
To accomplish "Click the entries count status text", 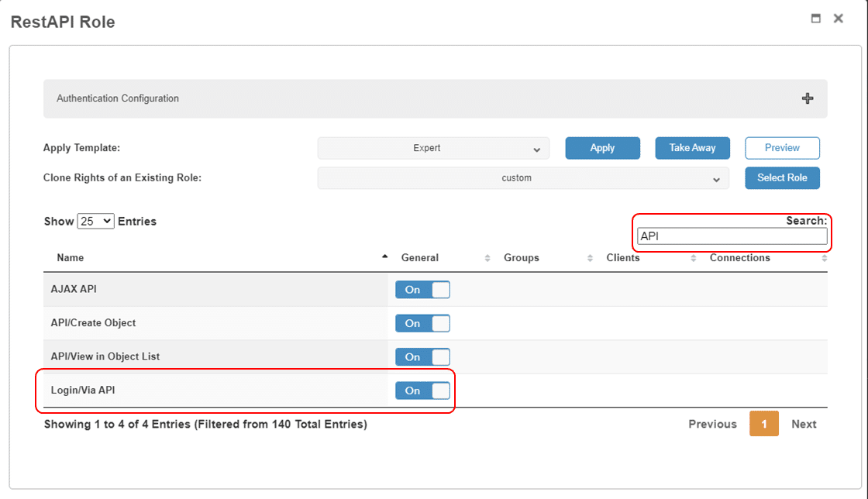I will click(x=205, y=425).
